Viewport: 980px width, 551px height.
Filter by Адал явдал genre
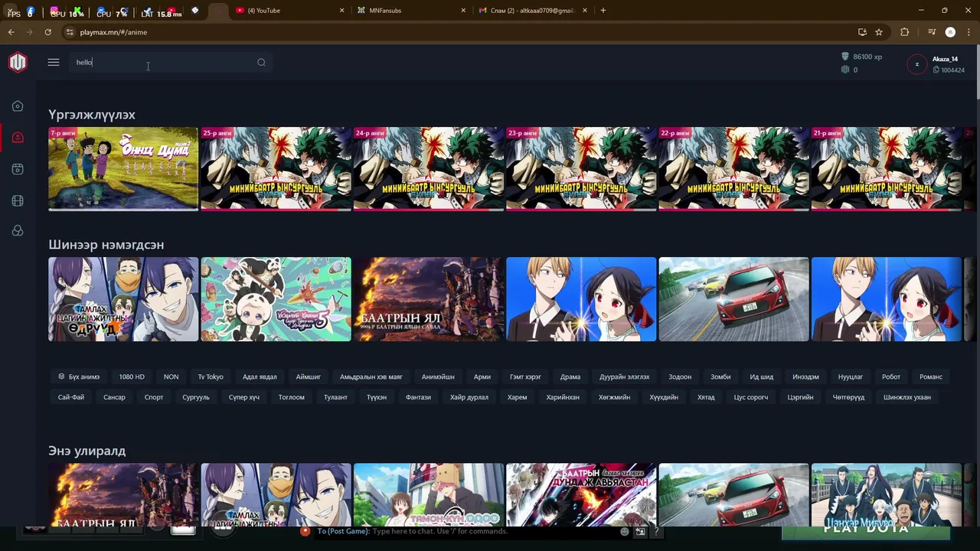260,377
